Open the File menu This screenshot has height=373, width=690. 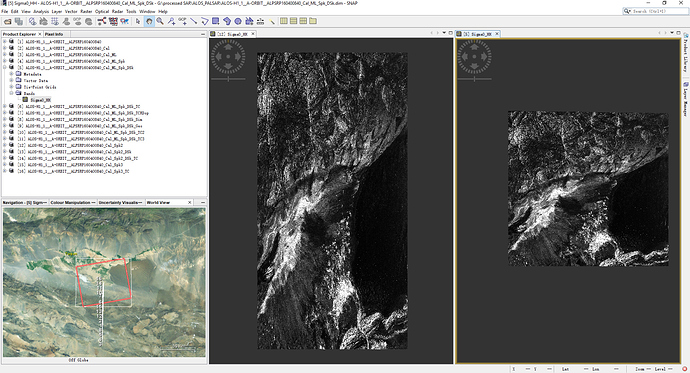coord(4,11)
